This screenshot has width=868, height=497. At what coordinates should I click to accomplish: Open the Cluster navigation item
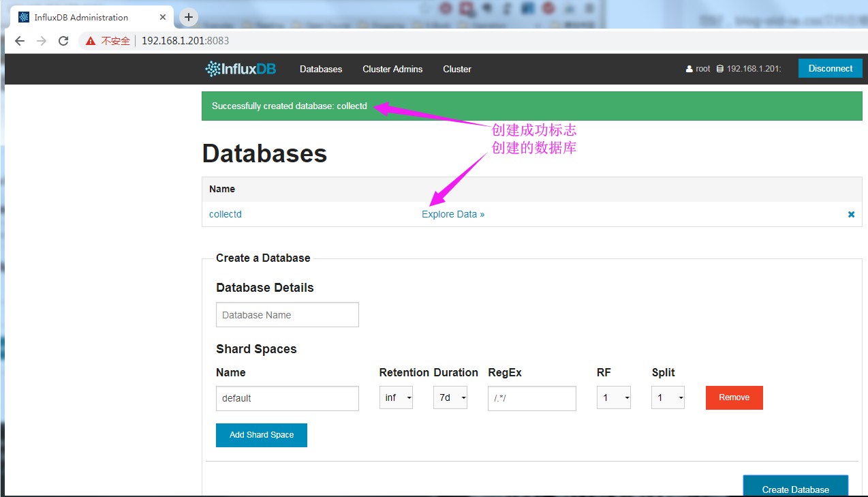457,69
